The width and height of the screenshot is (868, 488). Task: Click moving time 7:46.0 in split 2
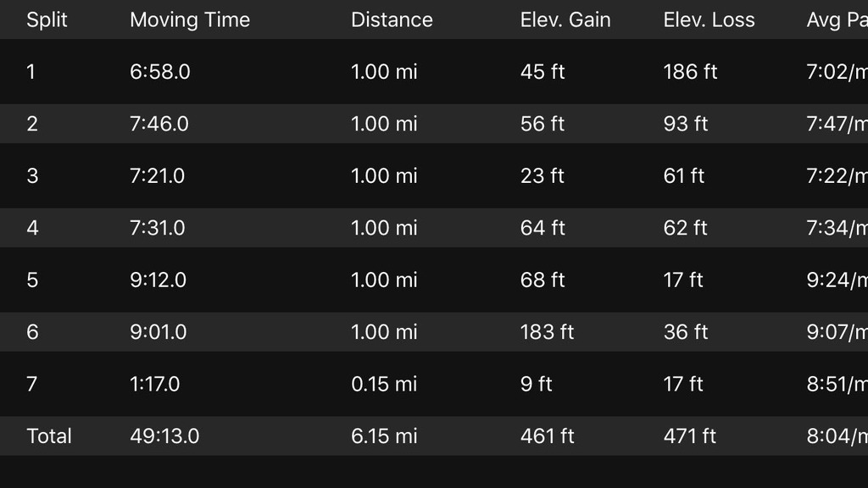click(159, 124)
